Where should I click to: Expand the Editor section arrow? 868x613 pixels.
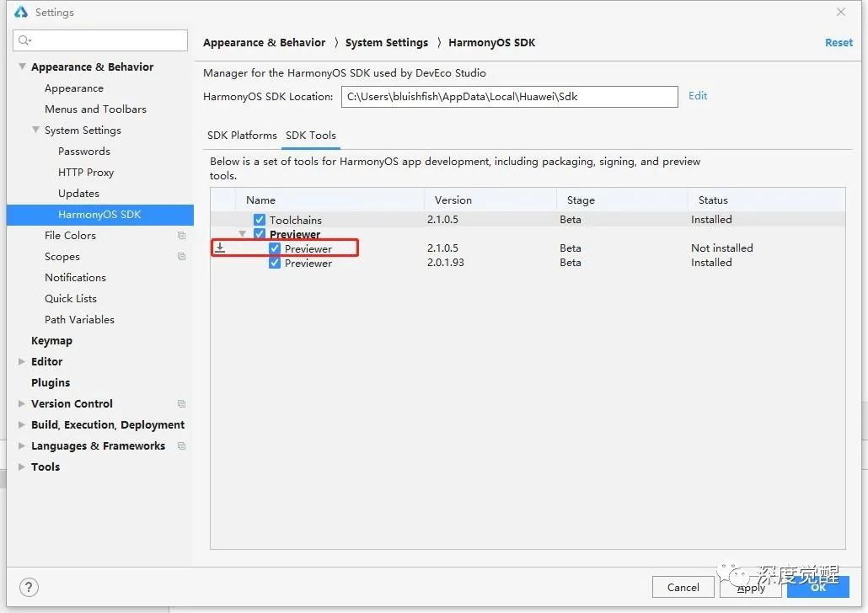coord(22,362)
